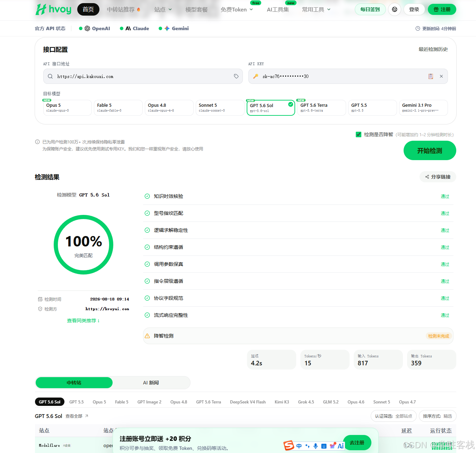Open 中转站推荐 in the navigation

coord(123,9)
